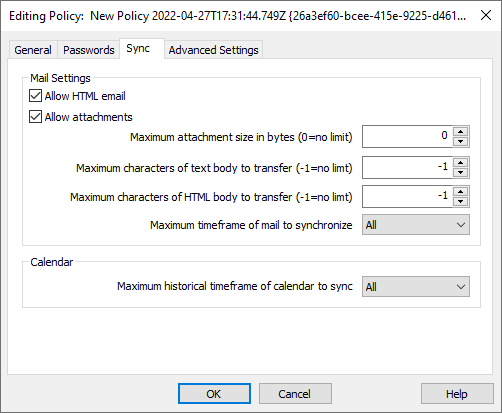Decrease HTML body character limit down arrow
Viewport: 502px width, 413px height.
(461, 201)
